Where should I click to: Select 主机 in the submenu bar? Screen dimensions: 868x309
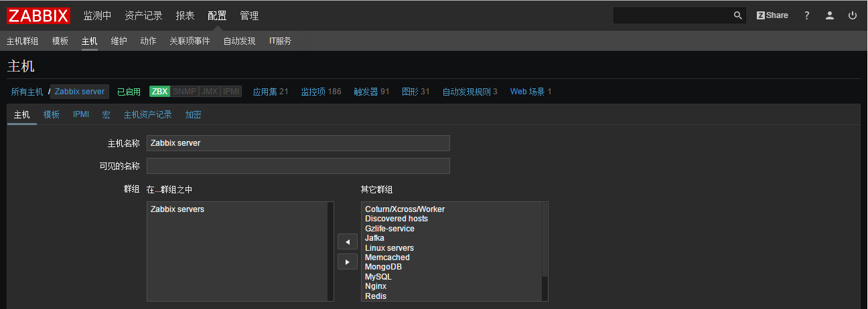[x=90, y=41]
